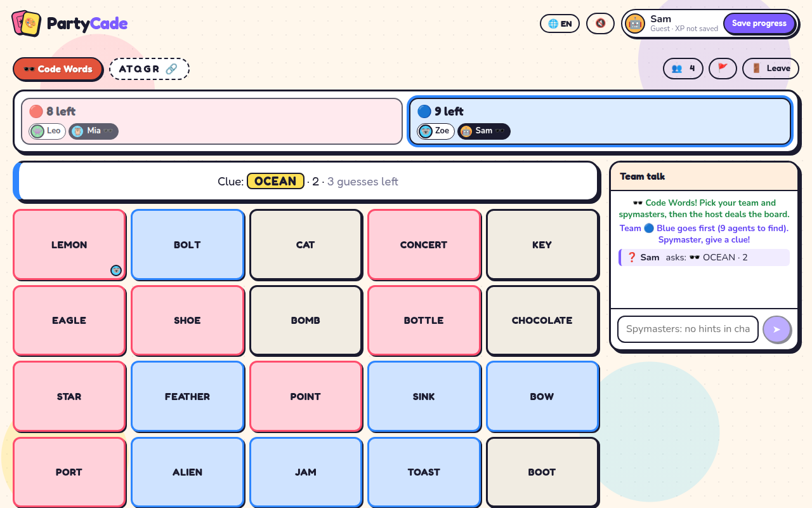Choose the SINK word card

pyautogui.click(x=423, y=396)
